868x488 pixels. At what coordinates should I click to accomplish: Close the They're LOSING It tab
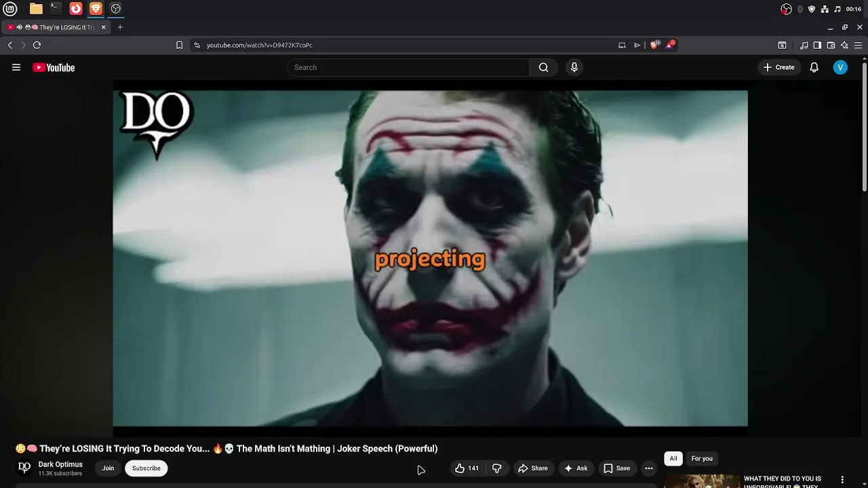coord(104,27)
